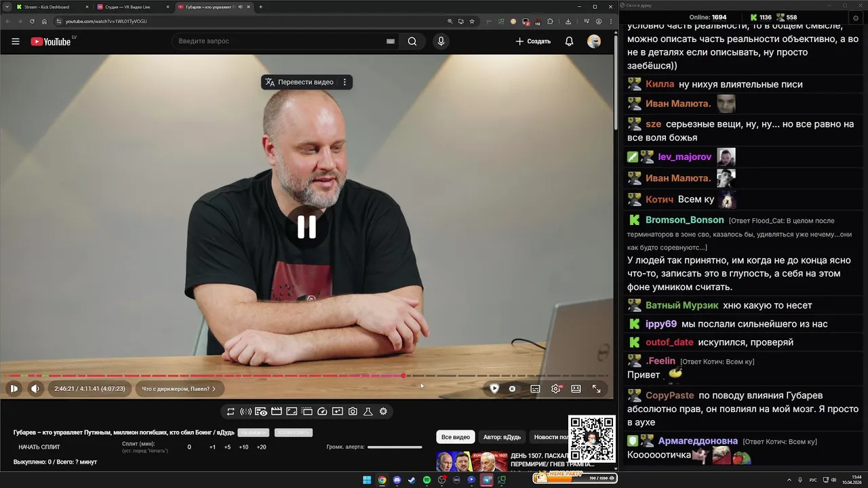Screen dimensions: 868x488
Task: Open Chrome downloads icon
Action: [568, 21]
